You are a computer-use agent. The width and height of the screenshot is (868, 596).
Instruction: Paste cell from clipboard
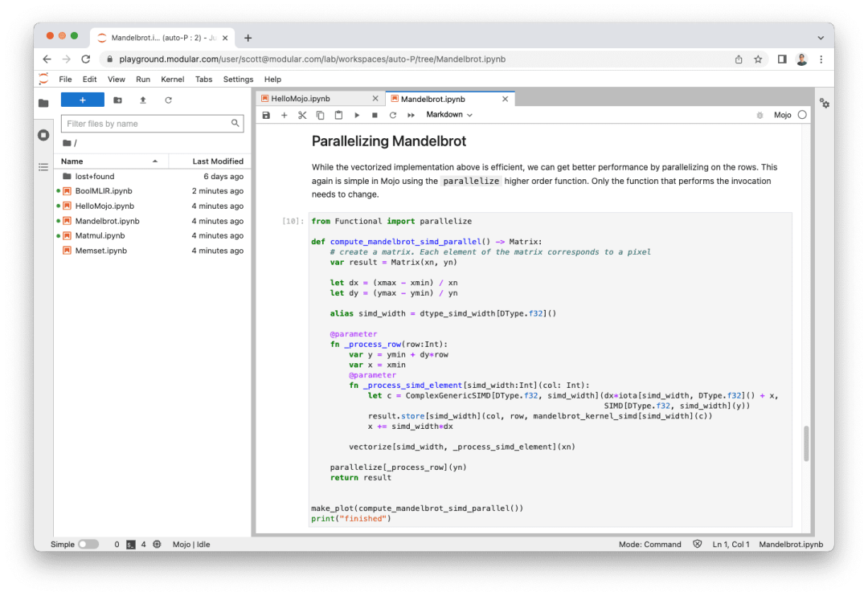[x=338, y=115]
